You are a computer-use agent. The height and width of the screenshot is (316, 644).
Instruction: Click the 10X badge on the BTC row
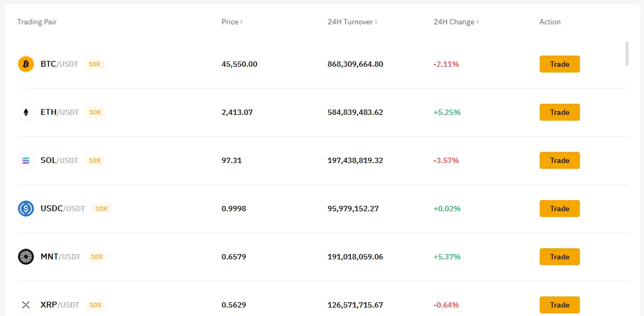95,64
